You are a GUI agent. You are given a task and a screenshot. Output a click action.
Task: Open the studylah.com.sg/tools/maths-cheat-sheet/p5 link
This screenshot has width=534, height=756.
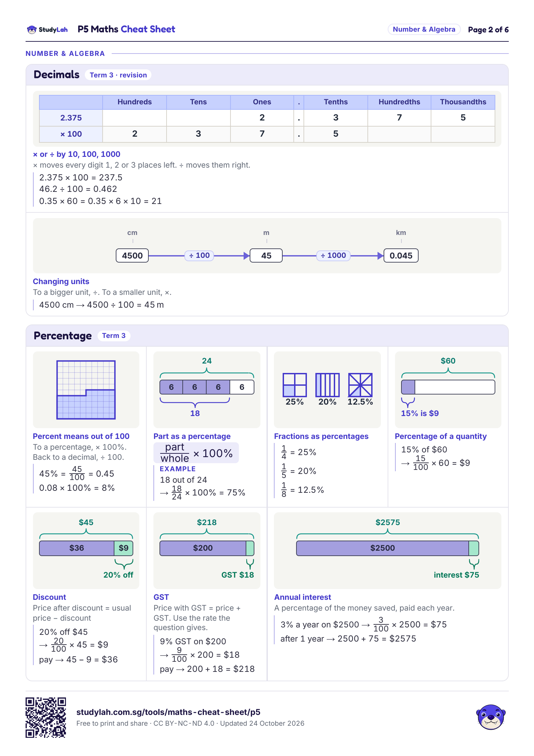pos(168,712)
